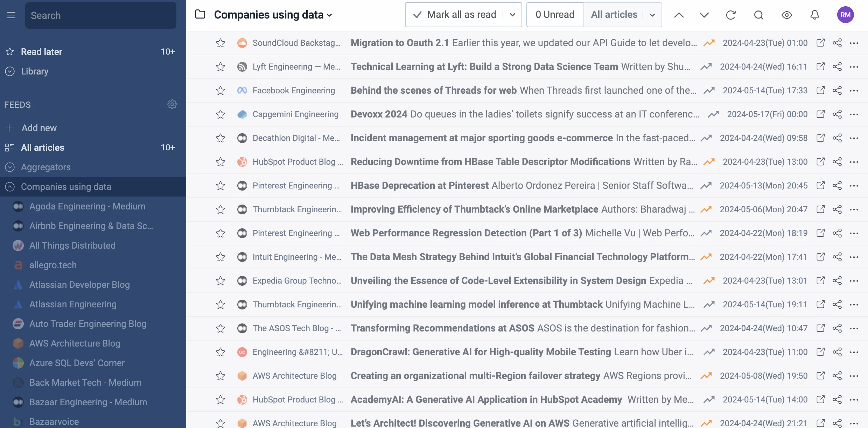This screenshot has width=868, height=428.
Task: Expand the Mark all as read dropdown arrow
Action: pos(512,15)
